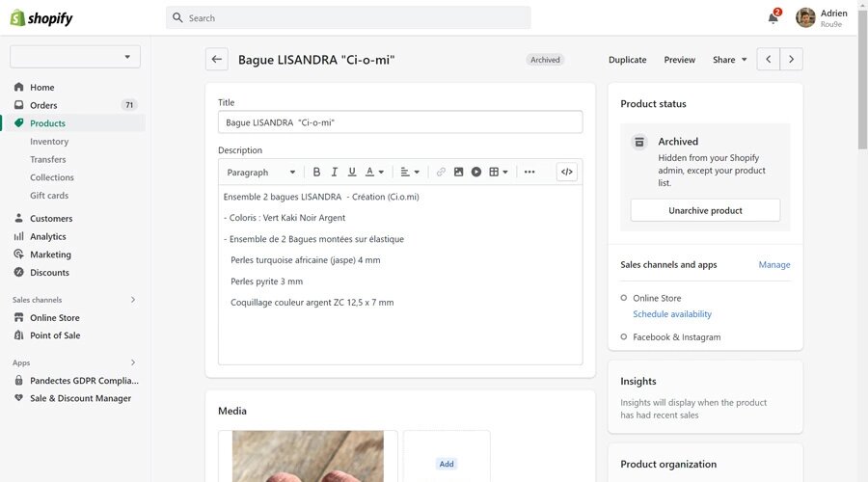868x482 pixels.
Task: Go to the next product
Action: pos(791,59)
